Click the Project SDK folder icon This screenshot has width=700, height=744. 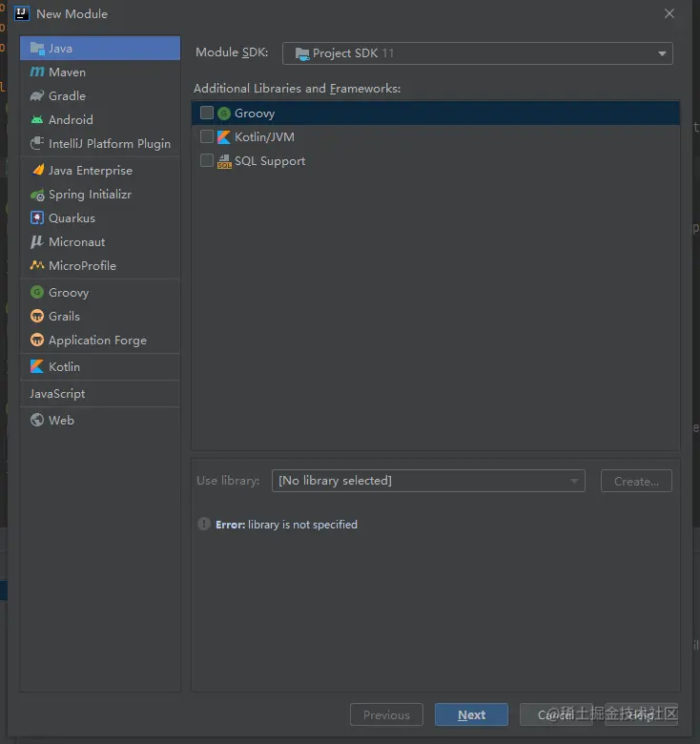(302, 53)
